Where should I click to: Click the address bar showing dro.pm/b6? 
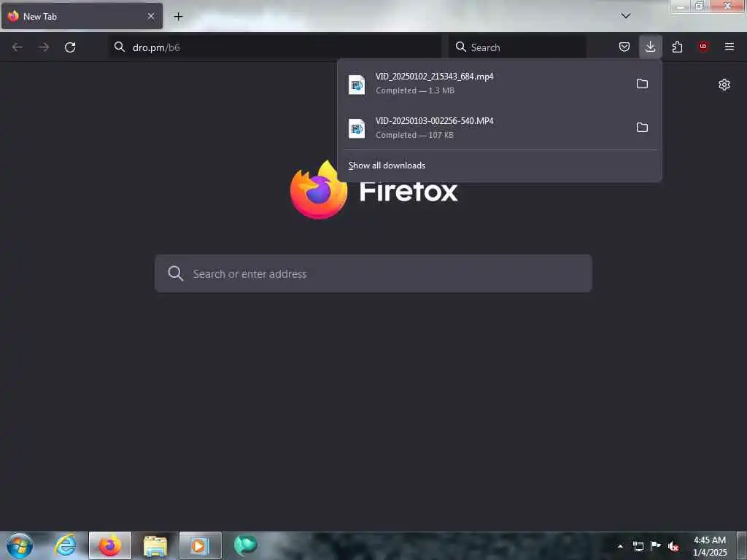275,47
